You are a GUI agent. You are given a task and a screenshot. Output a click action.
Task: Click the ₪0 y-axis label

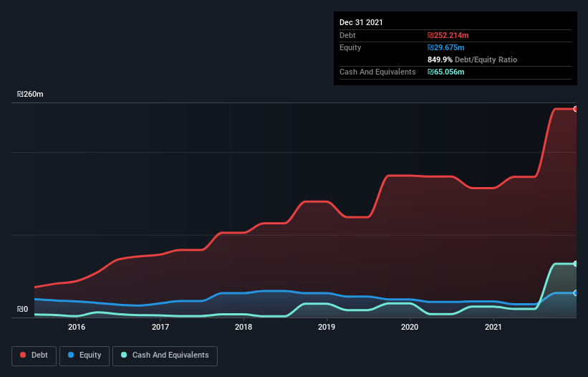(22, 309)
